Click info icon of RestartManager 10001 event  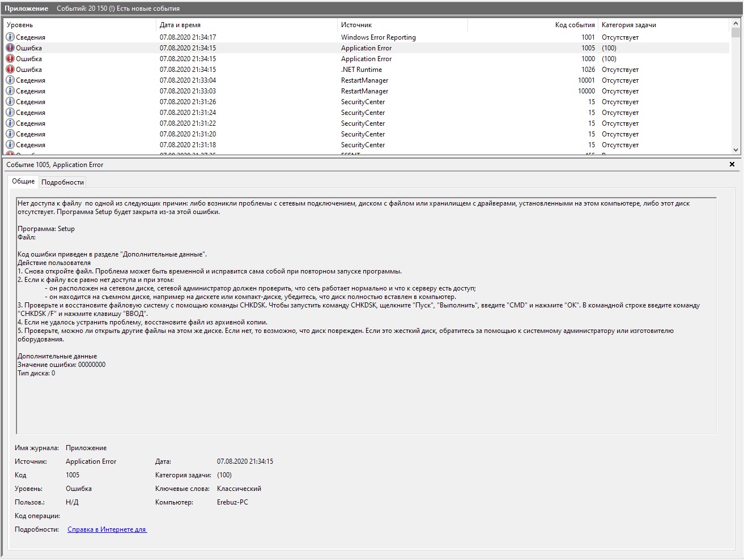tap(10, 80)
